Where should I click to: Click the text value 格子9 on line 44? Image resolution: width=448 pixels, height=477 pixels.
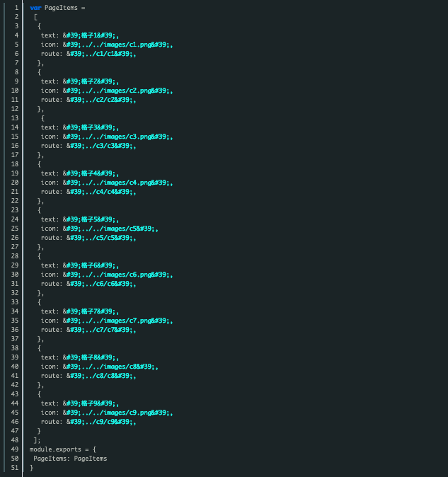[x=91, y=403]
